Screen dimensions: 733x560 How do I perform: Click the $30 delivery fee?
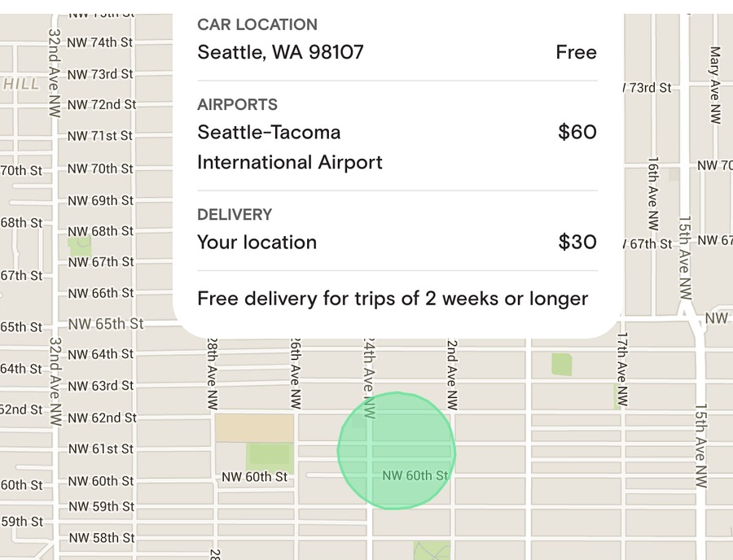[577, 242]
